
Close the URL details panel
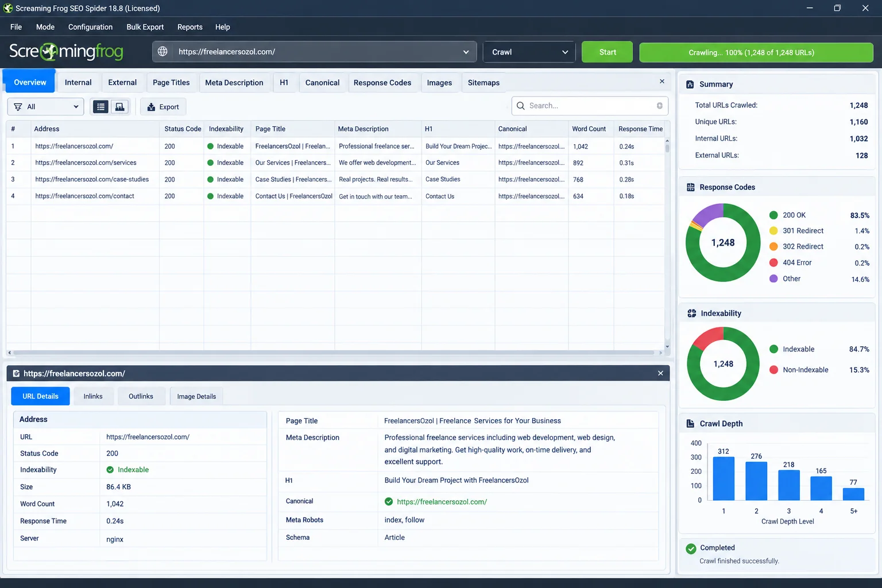pos(660,373)
